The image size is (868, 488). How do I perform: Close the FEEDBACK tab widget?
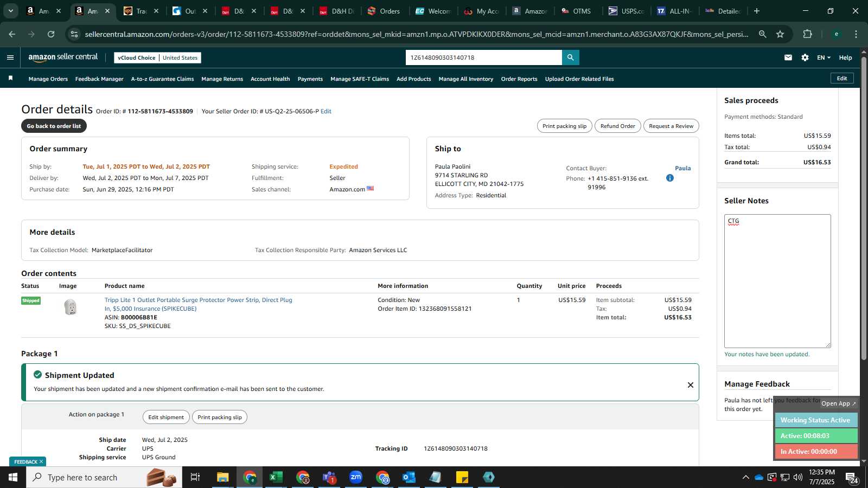(41, 461)
